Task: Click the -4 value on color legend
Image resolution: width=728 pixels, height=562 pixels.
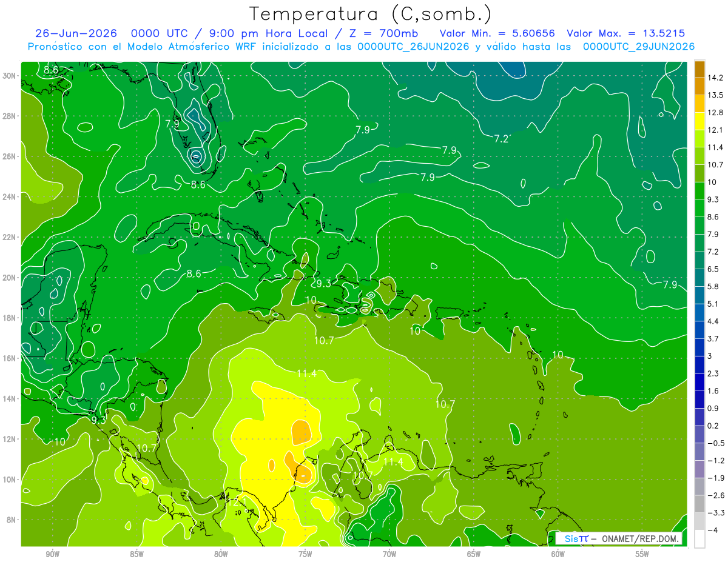Action: (713, 530)
